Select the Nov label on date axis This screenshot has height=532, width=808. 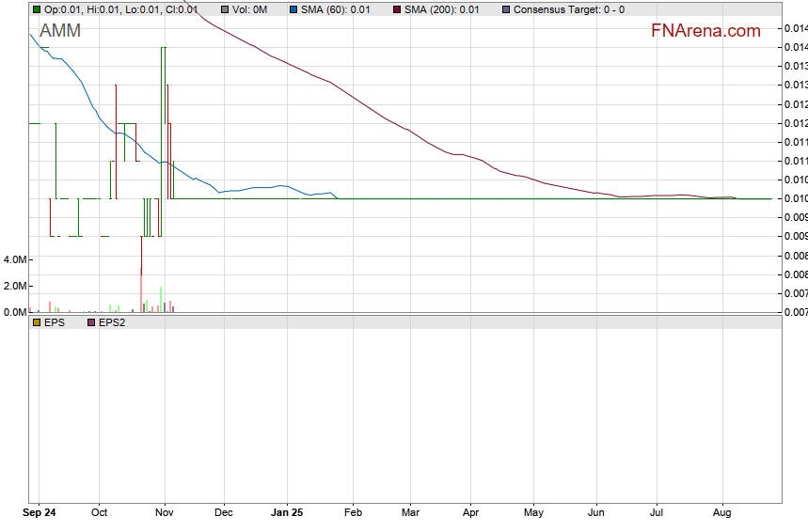coord(165,513)
